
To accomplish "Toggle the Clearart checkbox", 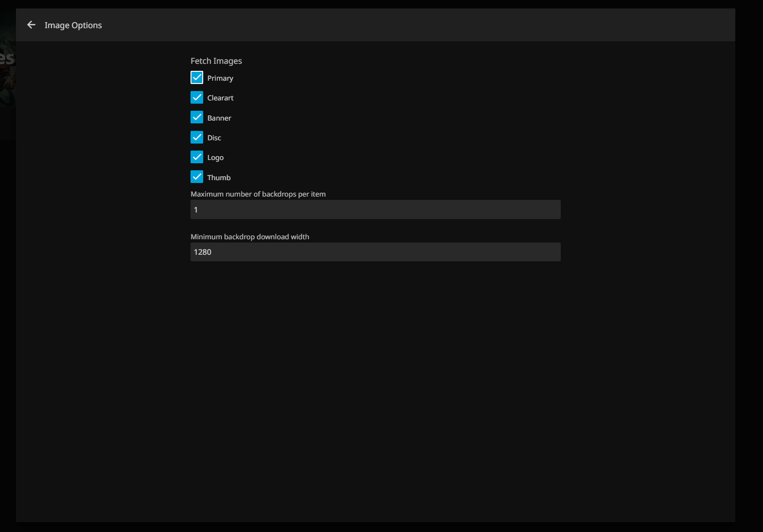I will point(197,98).
